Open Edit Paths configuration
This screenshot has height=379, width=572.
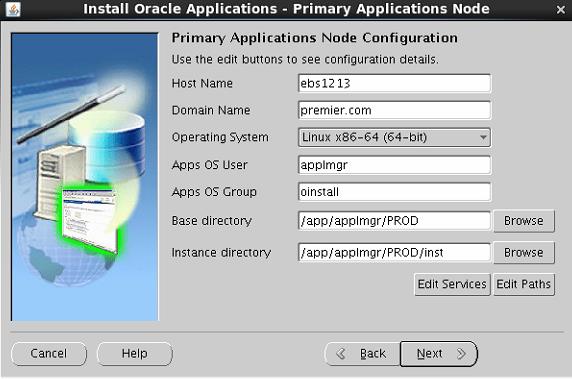click(x=523, y=284)
